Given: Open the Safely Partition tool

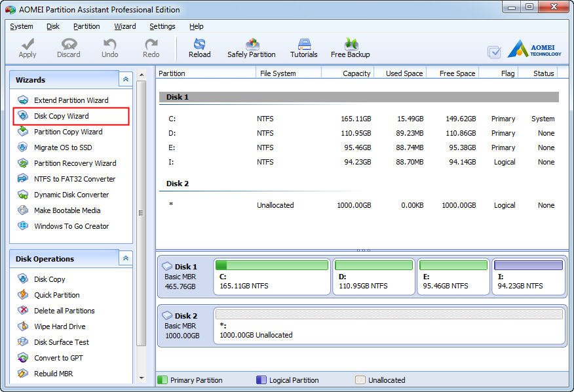Looking at the screenshot, I should (252, 48).
